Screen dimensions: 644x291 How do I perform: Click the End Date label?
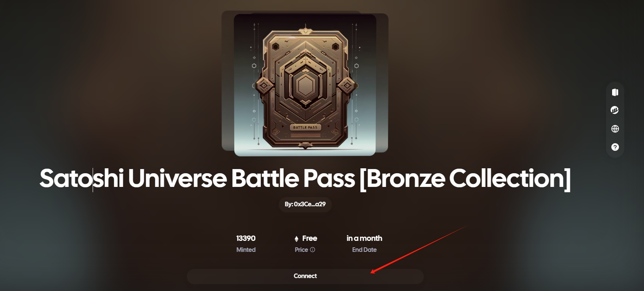coord(365,250)
